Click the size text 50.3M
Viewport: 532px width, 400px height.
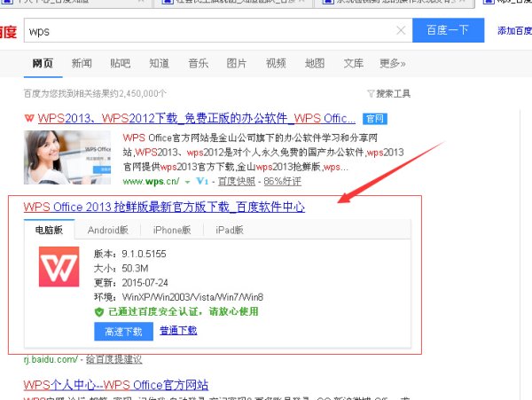point(135,269)
